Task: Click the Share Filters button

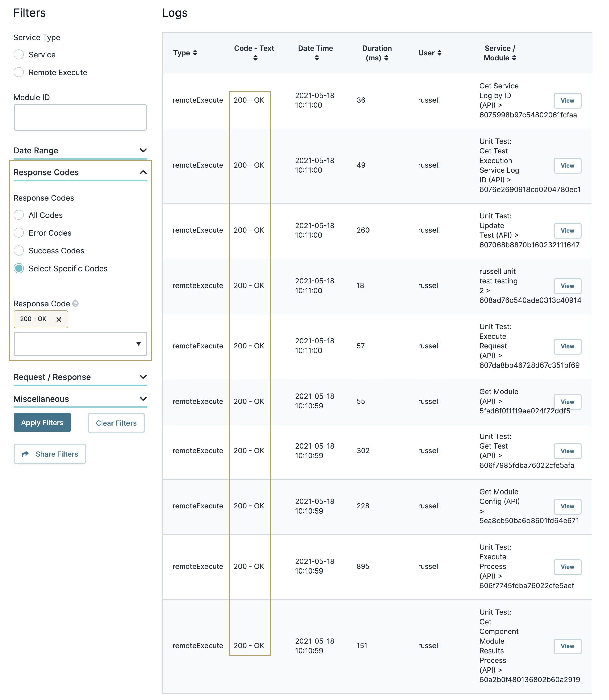Action: 50,454
